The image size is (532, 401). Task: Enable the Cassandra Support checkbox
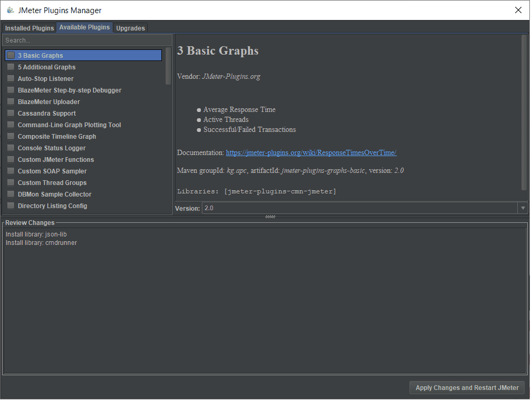coord(11,113)
